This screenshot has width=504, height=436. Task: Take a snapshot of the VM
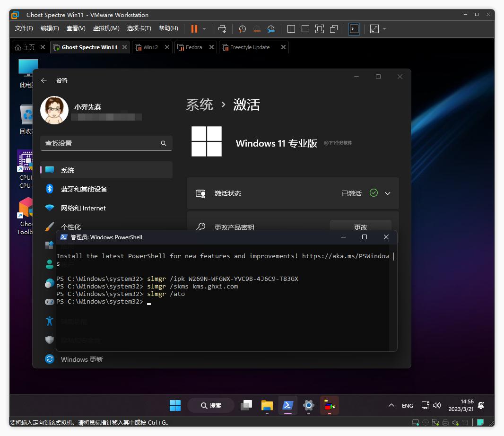point(242,29)
